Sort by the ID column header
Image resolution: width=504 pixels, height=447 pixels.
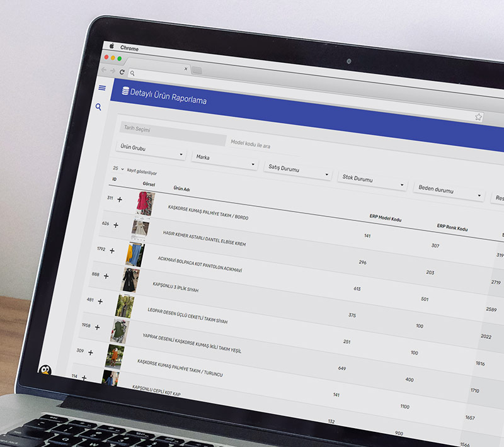click(x=115, y=179)
